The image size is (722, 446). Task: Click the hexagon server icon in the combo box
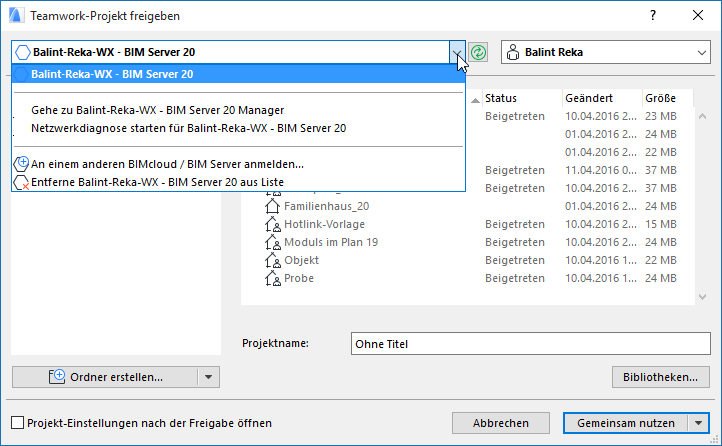pyautogui.click(x=23, y=52)
